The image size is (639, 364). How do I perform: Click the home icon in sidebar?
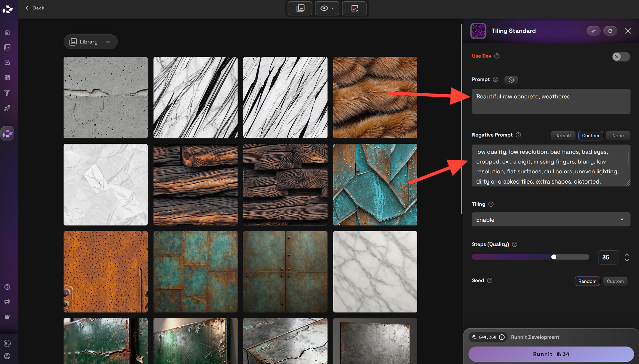tap(7, 32)
